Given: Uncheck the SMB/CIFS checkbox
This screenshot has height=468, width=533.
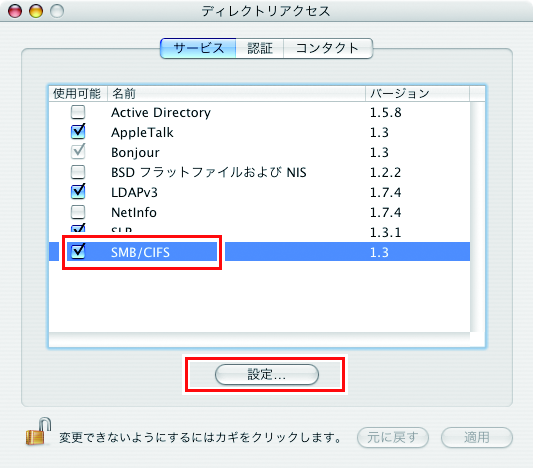Looking at the screenshot, I should 78,252.
